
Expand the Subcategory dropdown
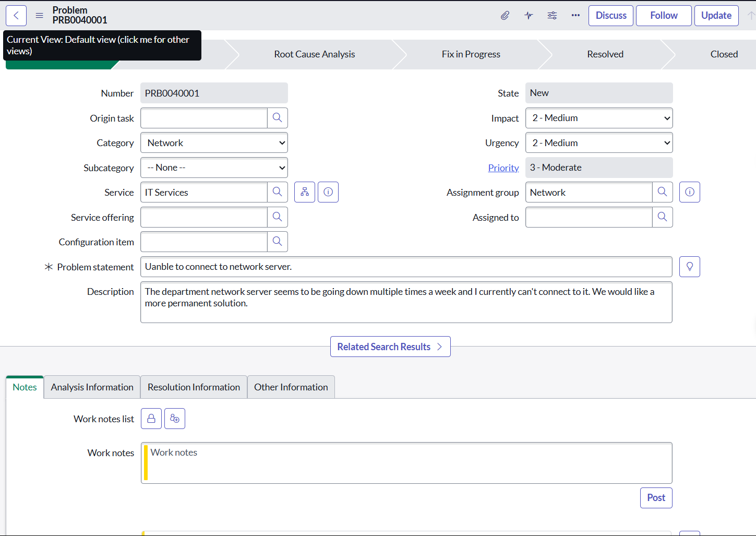click(x=214, y=168)
